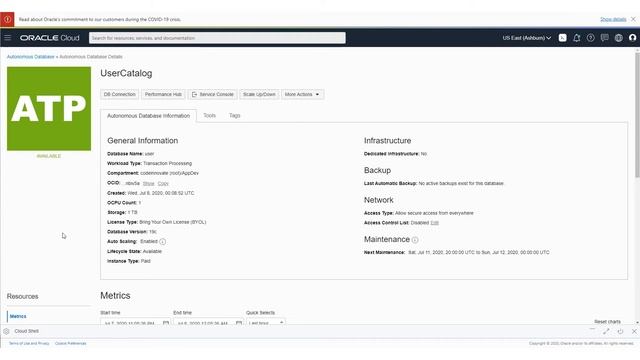Click the Start time input field
Image resolution: width=640 pixels, height=360 pixels.
[136, 322]
